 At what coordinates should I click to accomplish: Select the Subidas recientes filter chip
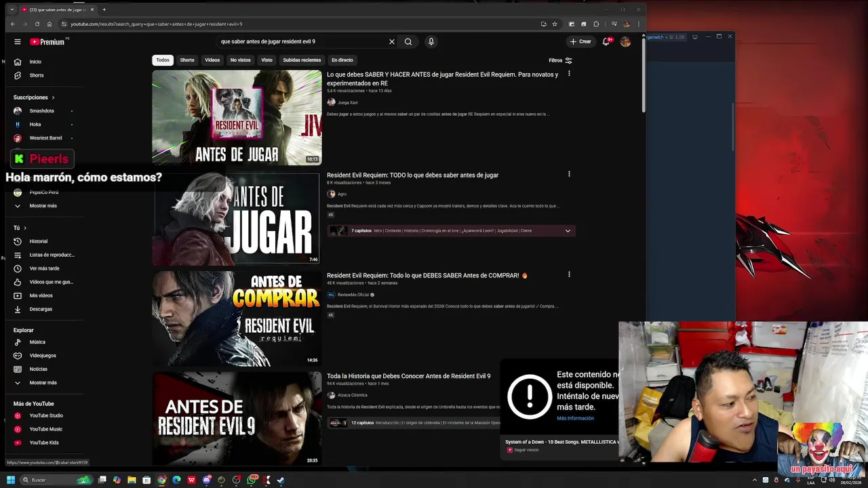(x=302, y=60)
